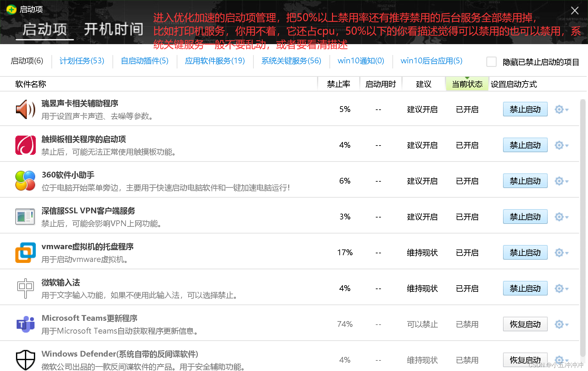Open gear settings for 触摸板 row
Screen dimensions: 588x371
(561, 145)
